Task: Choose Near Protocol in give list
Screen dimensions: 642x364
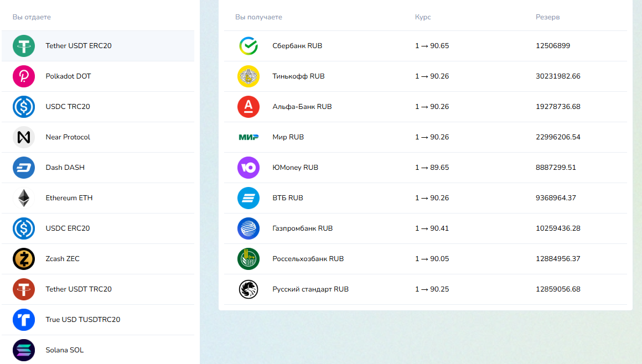Action: 98,137
